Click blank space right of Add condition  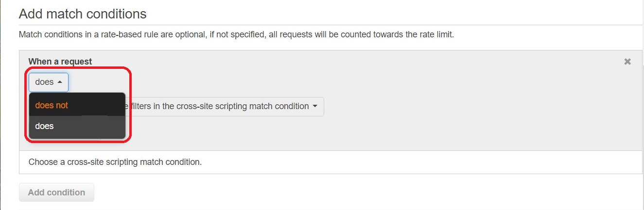(x=340, y=193)
